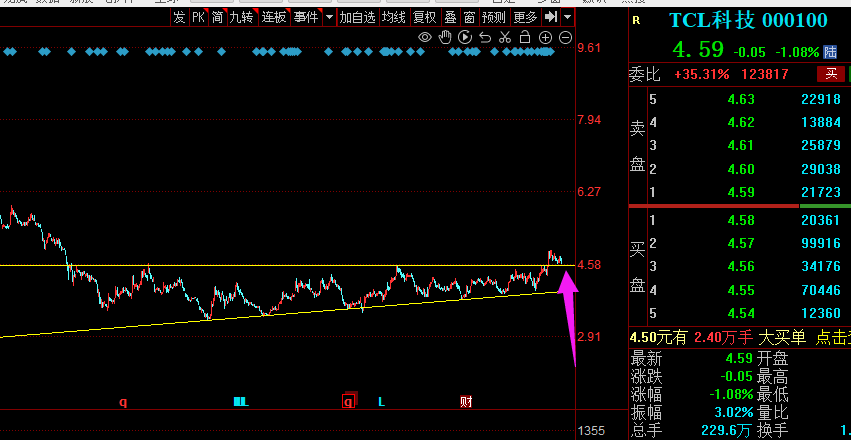Click the 总手 229.6万 value
851x440 pixels.
726,431
